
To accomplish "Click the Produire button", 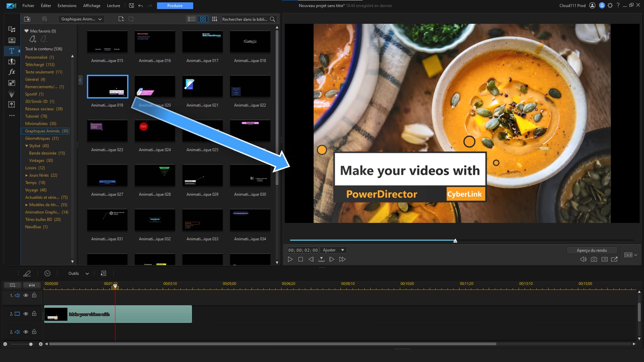I will click(x=175, y=6).
